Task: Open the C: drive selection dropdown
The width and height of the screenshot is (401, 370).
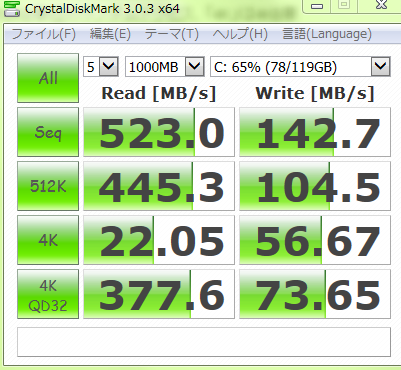Action: click(300, 67)
